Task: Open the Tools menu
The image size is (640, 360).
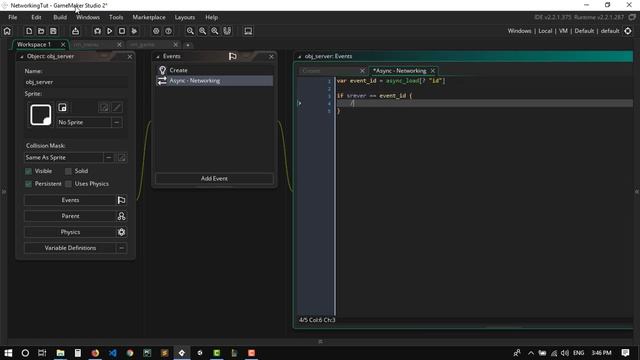Action: pos(116,17)
